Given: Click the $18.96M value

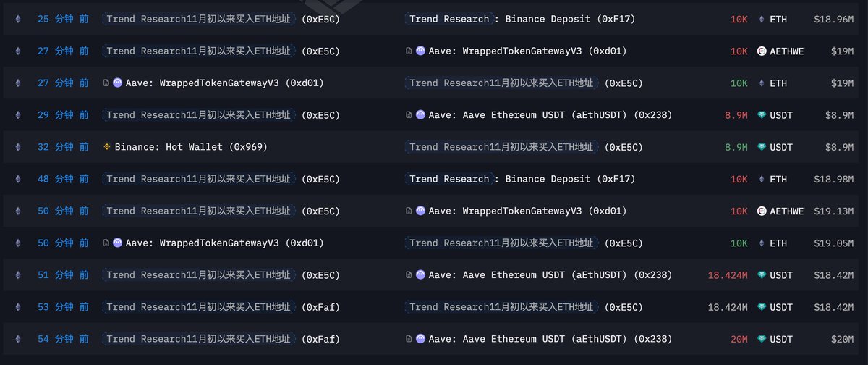Looking at the screenshot, I should pyautogui.click(x=833, y=20).
